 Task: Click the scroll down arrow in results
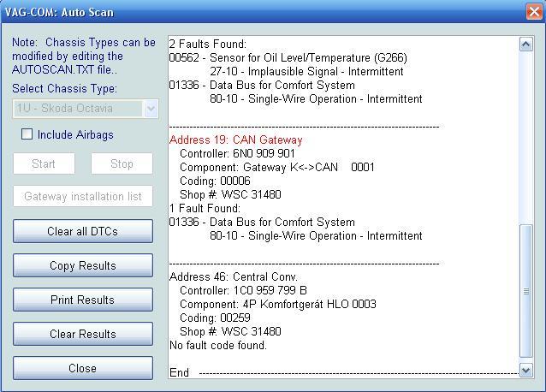525,370
